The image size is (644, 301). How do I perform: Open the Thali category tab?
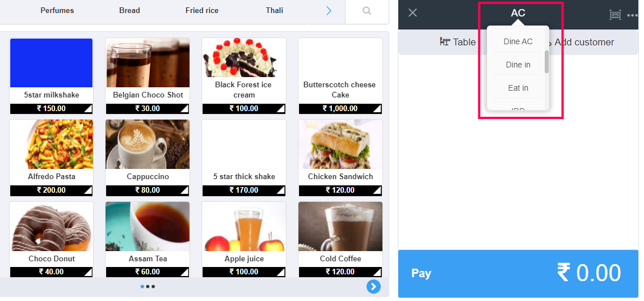(x=275, y=10)
